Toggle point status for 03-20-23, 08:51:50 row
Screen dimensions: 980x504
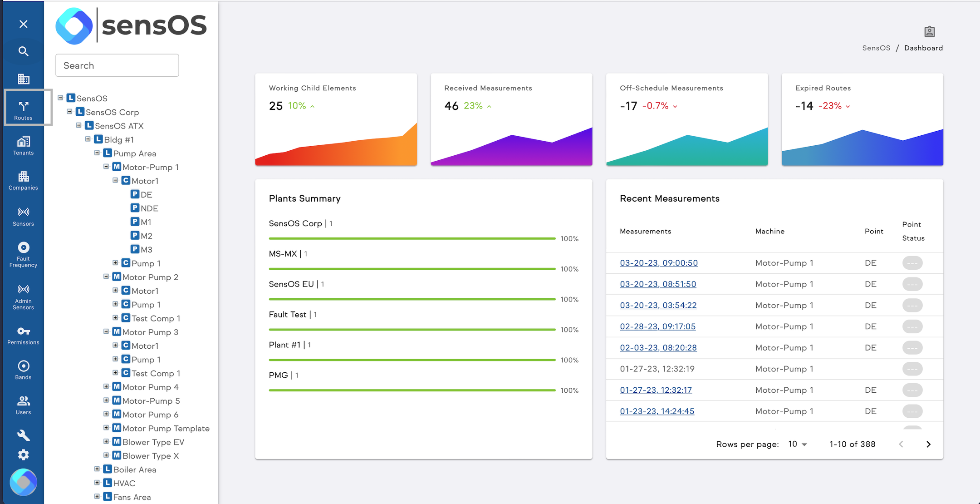912,284
